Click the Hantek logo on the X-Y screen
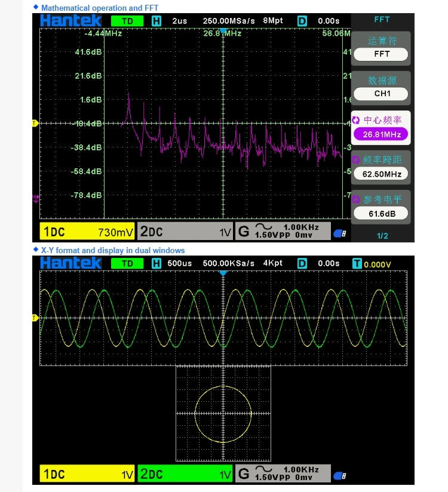The height and width of the screenshot is (492, 448). (70, 263)
